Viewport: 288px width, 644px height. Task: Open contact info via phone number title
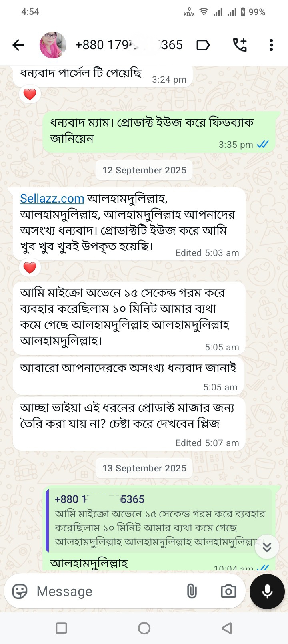point(129,45)
